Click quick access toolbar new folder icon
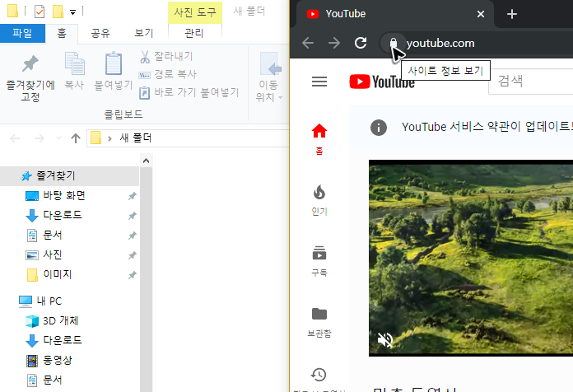The image size is (573, 392). pos(58,12)
